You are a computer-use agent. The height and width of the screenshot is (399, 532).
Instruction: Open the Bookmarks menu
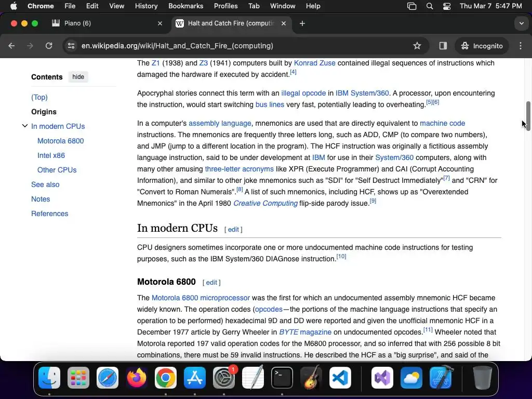186,6
